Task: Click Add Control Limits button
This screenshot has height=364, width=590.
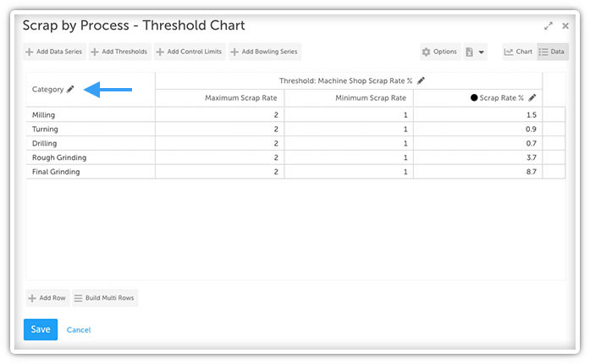Action: 190,52
